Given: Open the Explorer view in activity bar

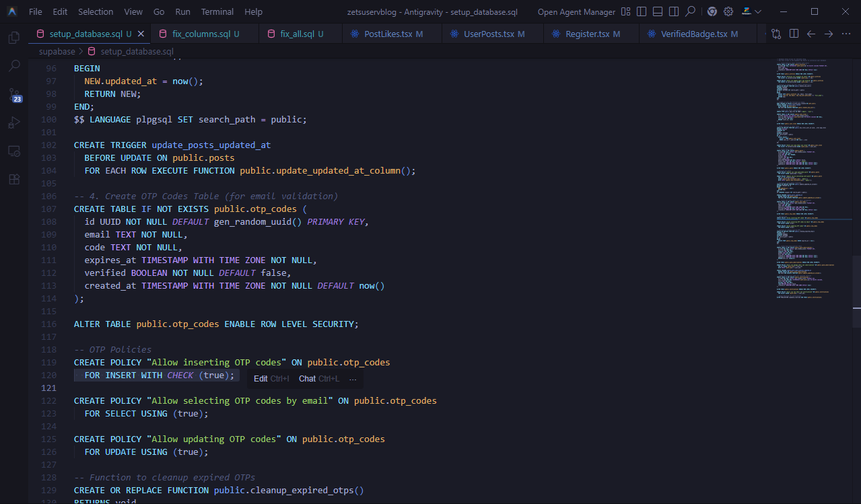Looking at the screenshot, I should (x=13, y=38).
